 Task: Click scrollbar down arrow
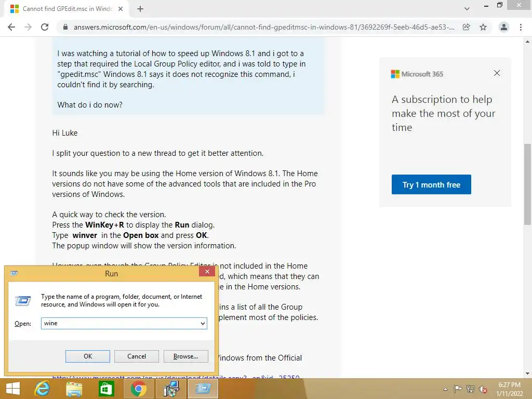[x=527, y=374]
